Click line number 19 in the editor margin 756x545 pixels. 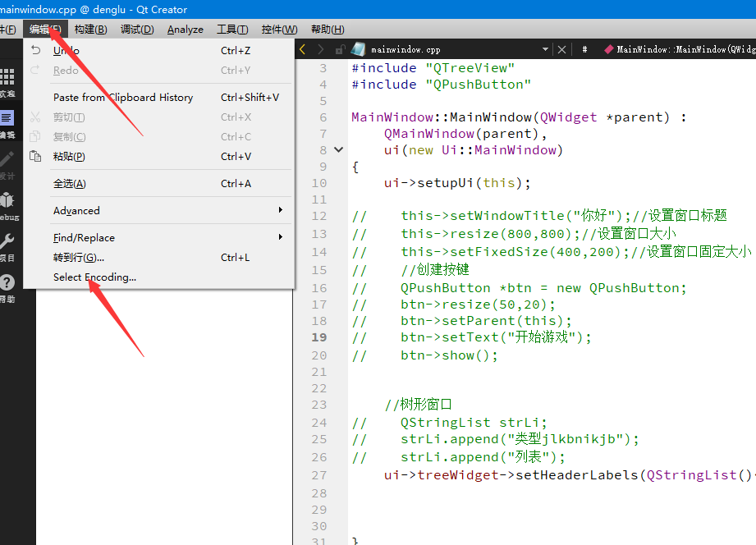point(320,337)
